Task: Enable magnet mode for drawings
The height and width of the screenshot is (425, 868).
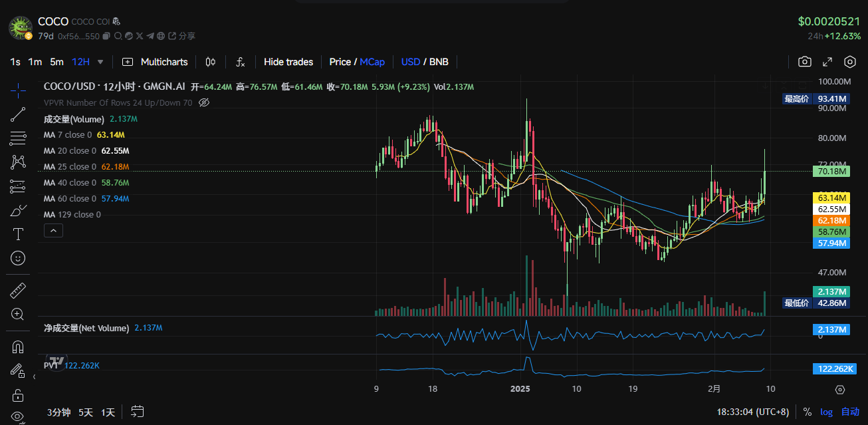Action: pos(18,347)
